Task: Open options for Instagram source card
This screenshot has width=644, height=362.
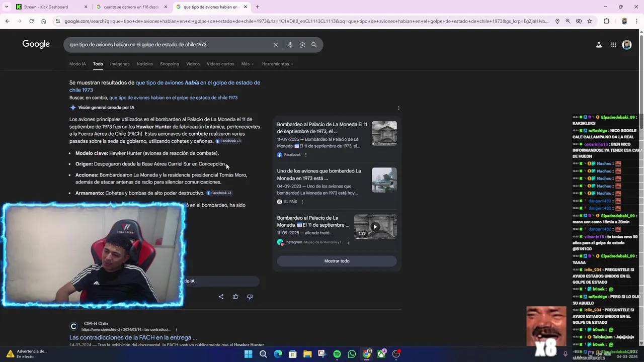Action: 349,242
